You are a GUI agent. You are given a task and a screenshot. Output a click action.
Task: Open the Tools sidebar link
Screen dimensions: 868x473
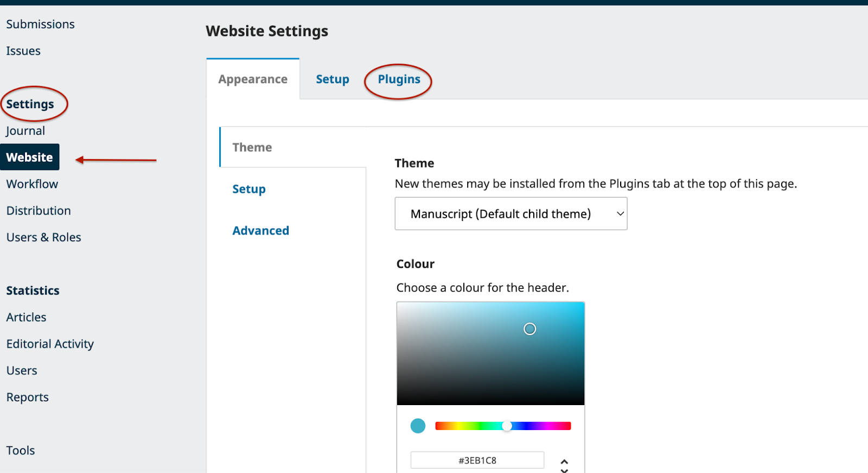(21, 450)
